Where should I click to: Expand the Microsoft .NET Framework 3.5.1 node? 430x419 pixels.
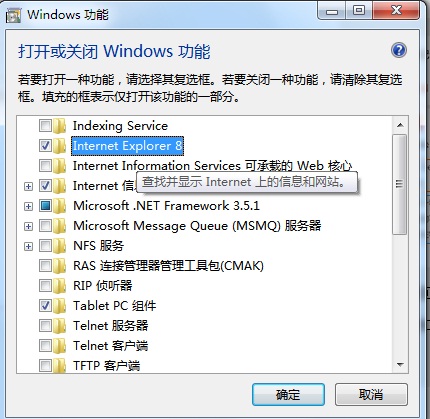[x=29, y=206]
